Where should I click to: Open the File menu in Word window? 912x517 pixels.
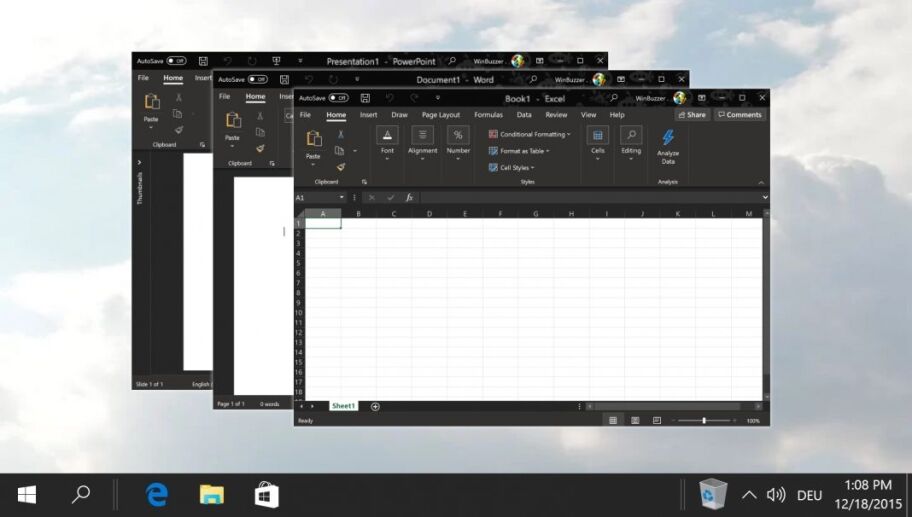tap(225, 97)
